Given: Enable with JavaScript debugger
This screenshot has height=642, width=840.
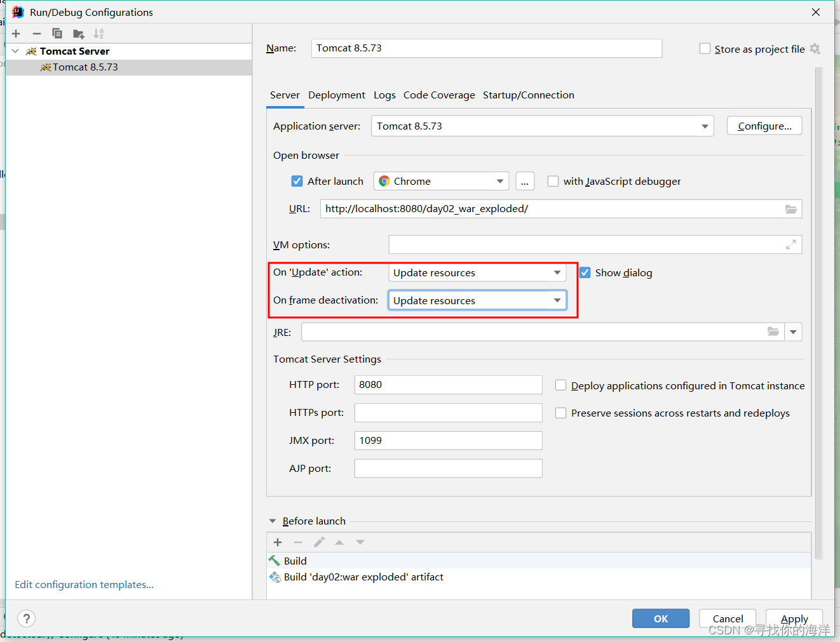Looking at the screenshot, I should tap(553, 181).
